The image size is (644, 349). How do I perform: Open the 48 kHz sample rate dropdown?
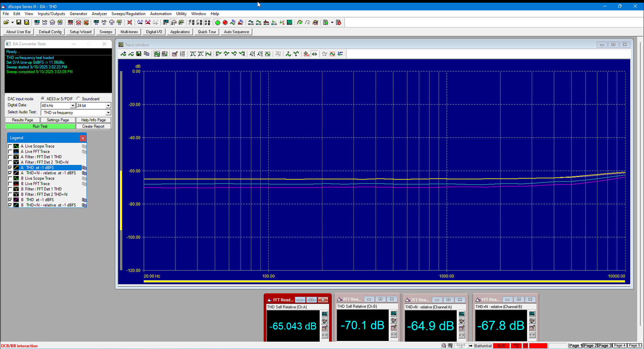(72, 105)
